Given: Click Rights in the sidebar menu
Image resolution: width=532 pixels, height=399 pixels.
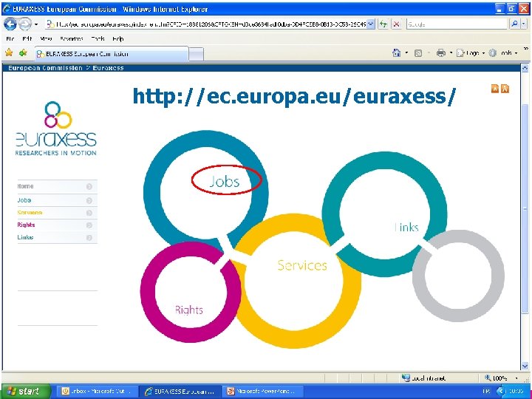Looking at the screenshot, I should [26, 225].
